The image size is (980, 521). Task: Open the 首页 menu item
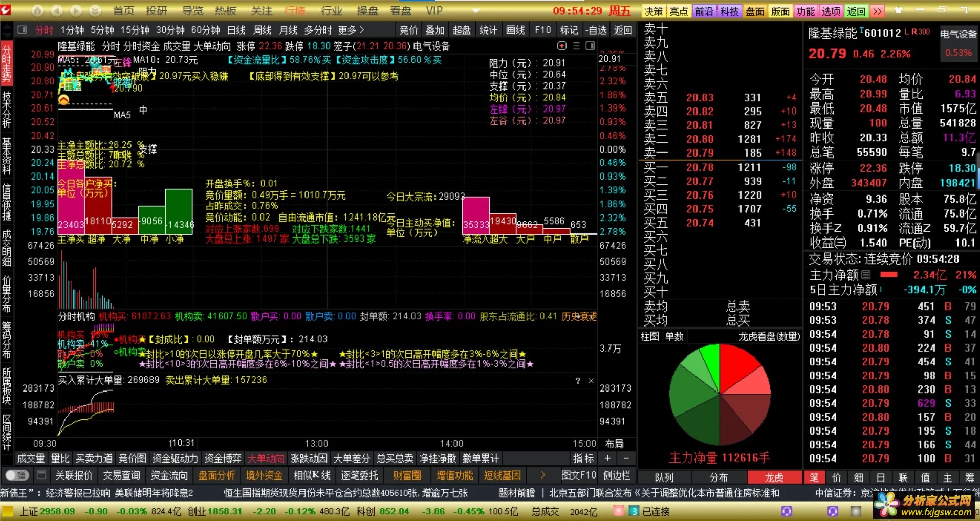click(123, 11)
